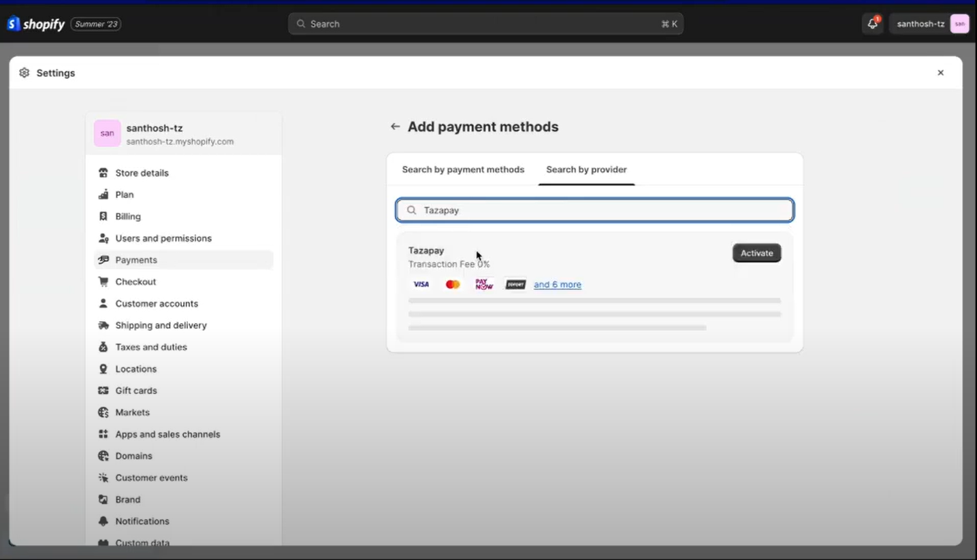This screenshot has width=977, height=560.
Task: Click the Customer events icon
Action: click(103, 478)
